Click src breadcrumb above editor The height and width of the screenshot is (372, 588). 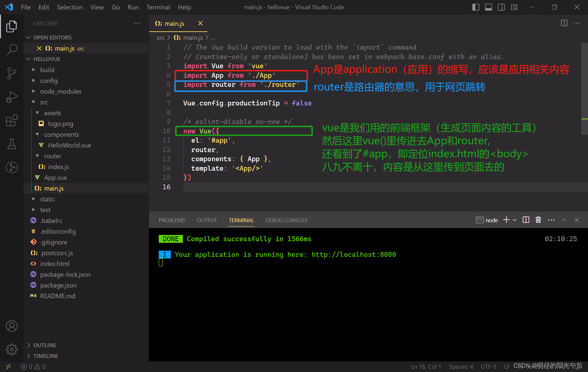point(161,38)
